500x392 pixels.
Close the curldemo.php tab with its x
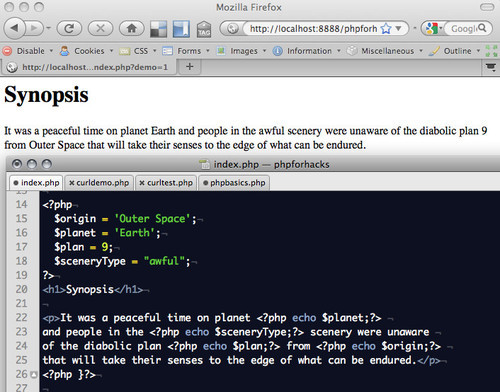tap(71, 183)
